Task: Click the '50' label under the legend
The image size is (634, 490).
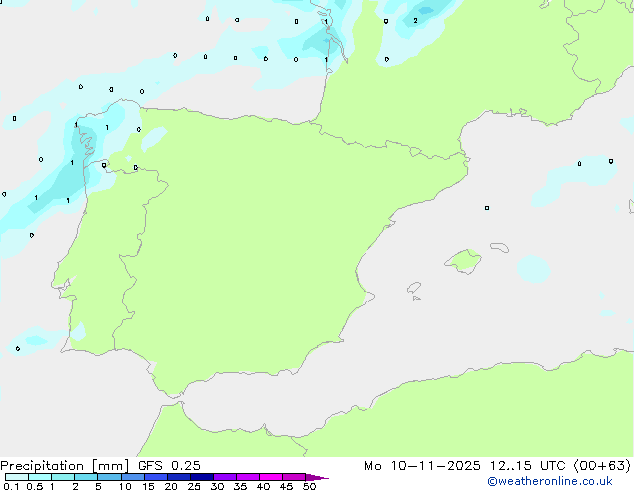Action: [x=309, y=486]
